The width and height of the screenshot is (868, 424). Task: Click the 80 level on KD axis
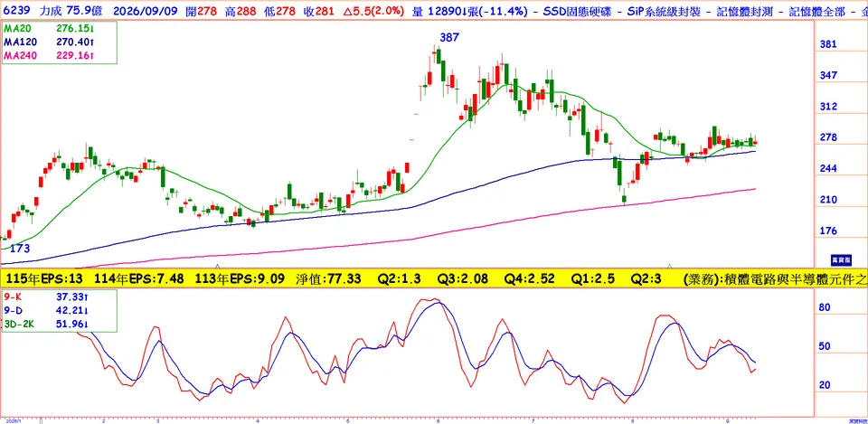pos(825,307)
